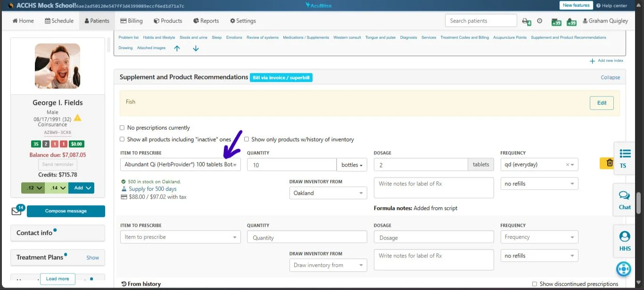Click the flask icon by Supply for 500 days
Viewport: 644px width, 290px height.
tap(124, 189)
